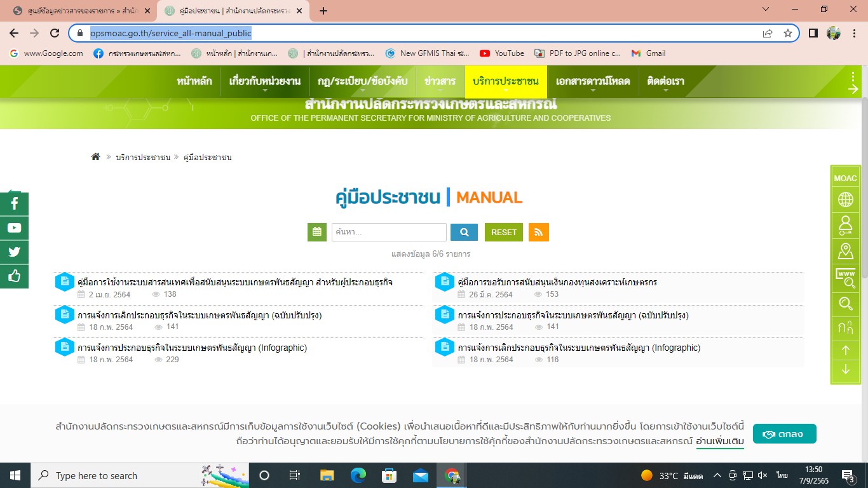Expand the กฎ/ระเบียบ/ข้อบังคับ navigation dropdown

coord(362,81)
